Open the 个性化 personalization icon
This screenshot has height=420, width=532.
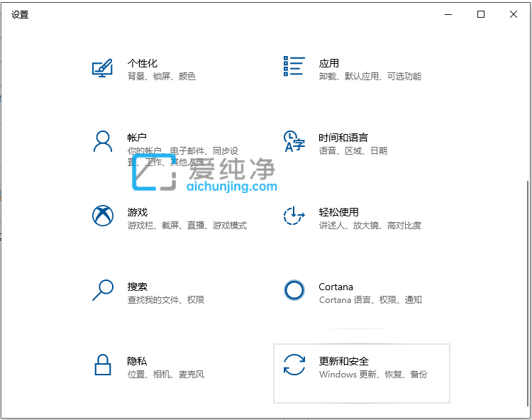point(102,68)
